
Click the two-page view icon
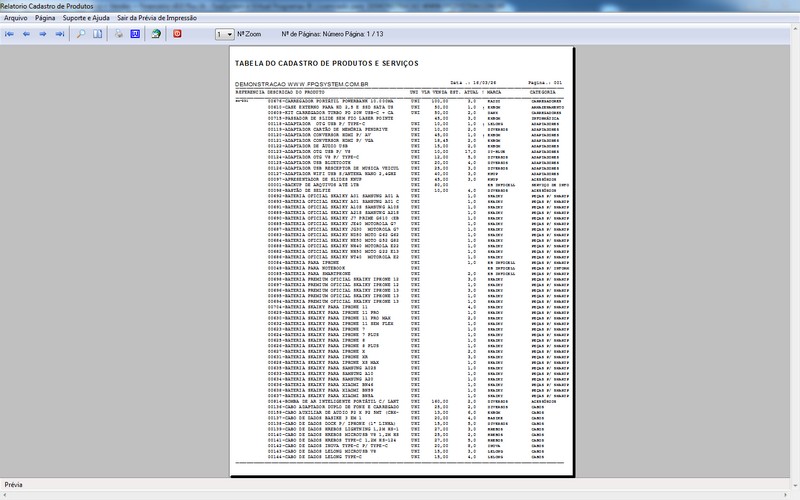pos(98,34)
